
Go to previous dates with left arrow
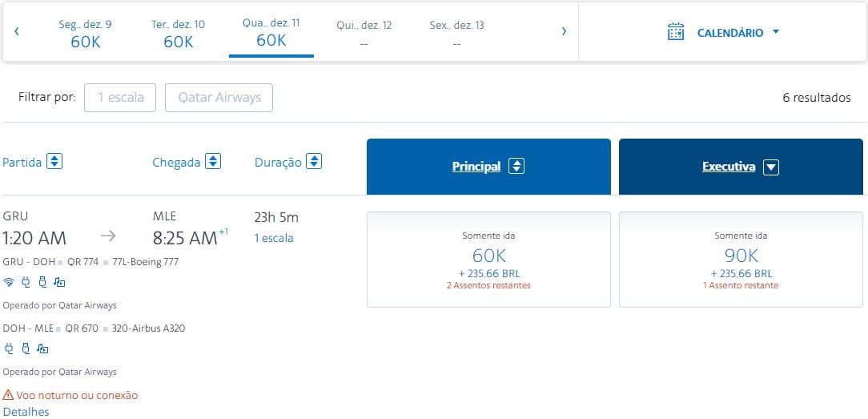click(17, 32)
